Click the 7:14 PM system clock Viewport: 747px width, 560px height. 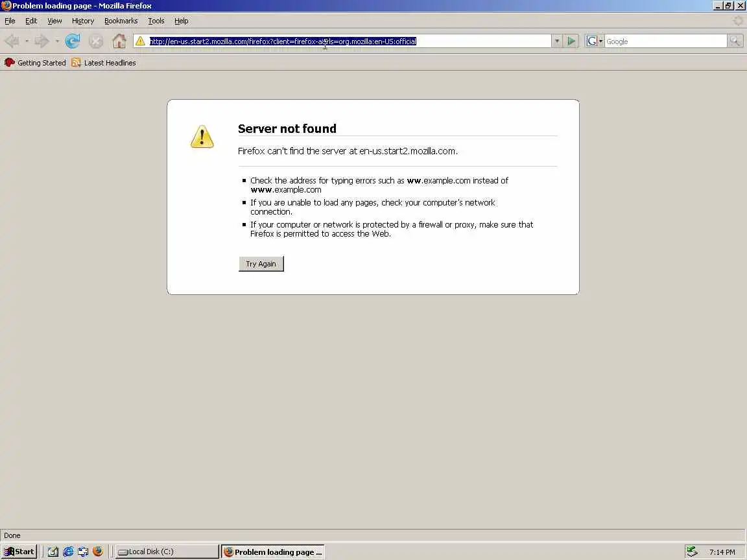click(x=722, y=552)
